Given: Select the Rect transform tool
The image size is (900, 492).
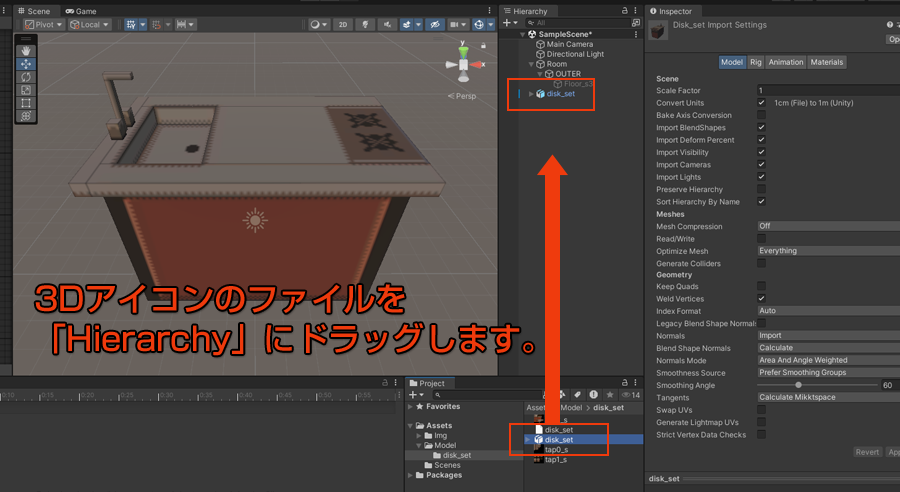Looking at the screenshot, I should click(x=26, y=103).
